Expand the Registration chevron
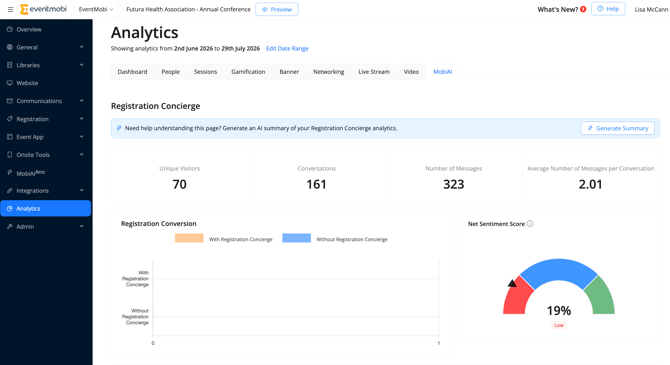The width and height of the screenshot is (670, 365). (81, 119)
